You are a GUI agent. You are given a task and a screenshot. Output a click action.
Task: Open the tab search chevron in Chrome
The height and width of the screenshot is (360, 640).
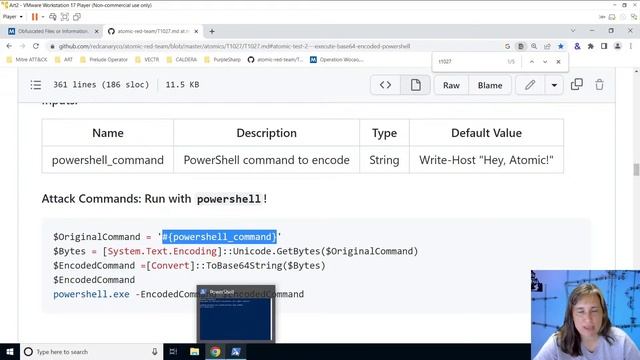pos(573,31)
